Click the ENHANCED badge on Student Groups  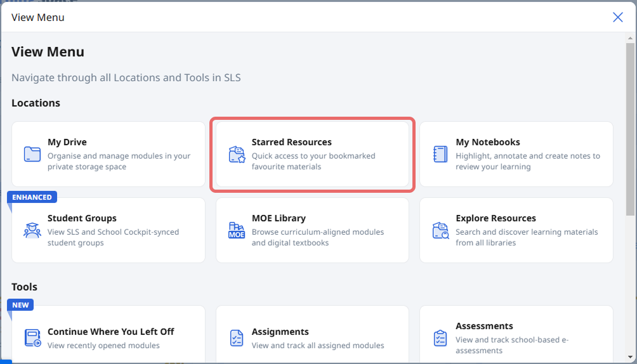32,197
